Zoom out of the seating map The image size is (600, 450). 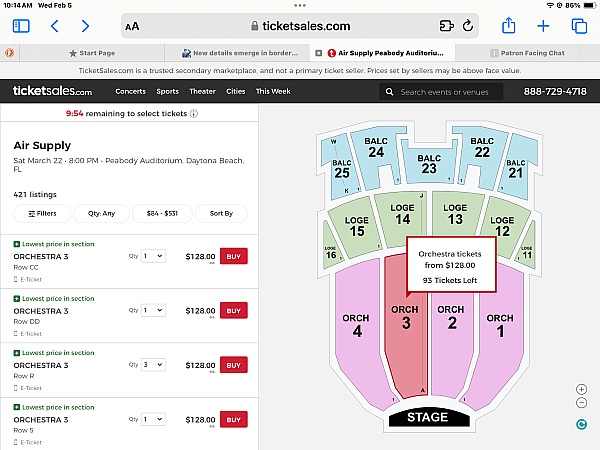[581, 403]
